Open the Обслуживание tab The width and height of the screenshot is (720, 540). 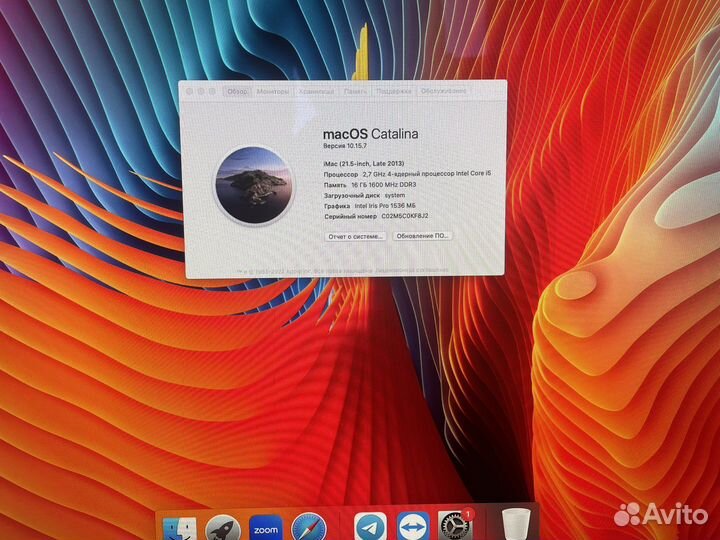tap(444, 91)
